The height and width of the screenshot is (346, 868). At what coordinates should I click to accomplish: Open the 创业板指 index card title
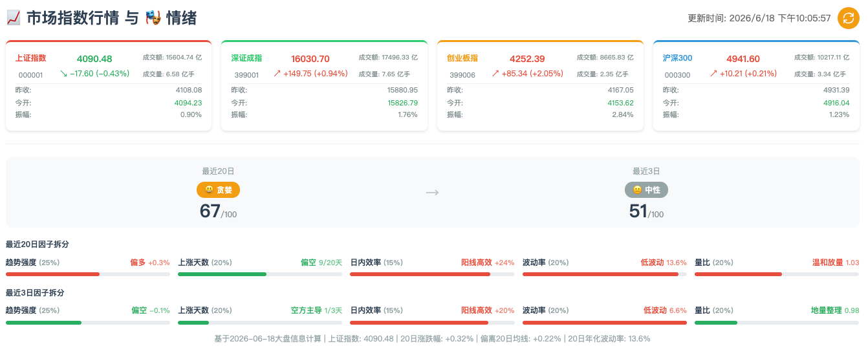[x=462, y=58]
